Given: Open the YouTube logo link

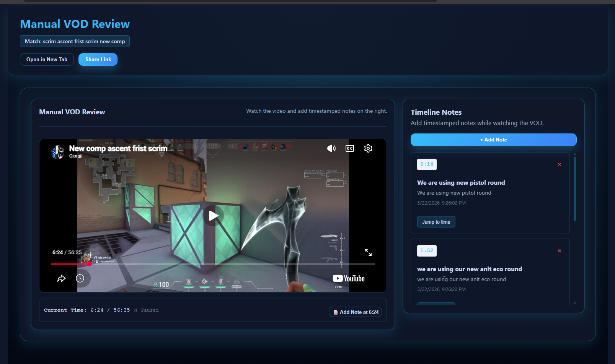Looking at the screenshot, I should (x=349, y=278).
